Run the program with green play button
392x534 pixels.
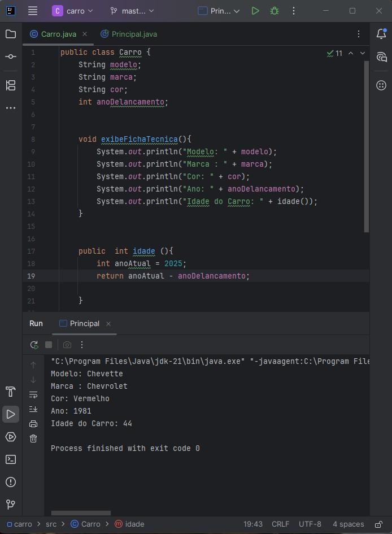click(255, 11)
